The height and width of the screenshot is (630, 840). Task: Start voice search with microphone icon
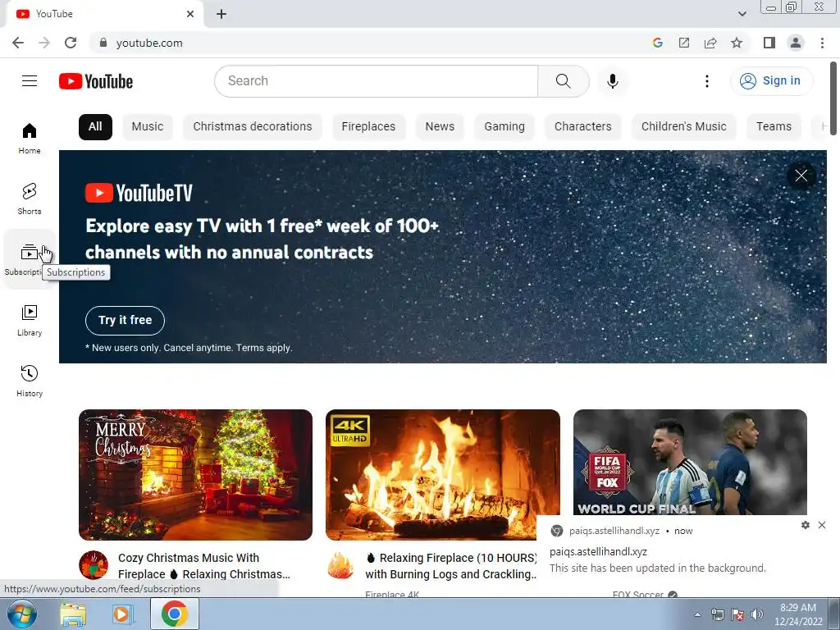pyautogui.click(x=612, y=81)
